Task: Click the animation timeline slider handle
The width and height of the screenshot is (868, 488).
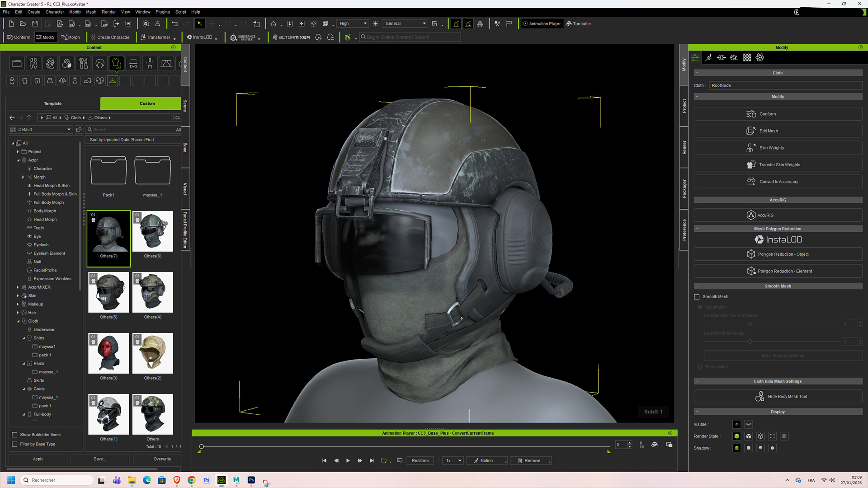Action: 202,446
